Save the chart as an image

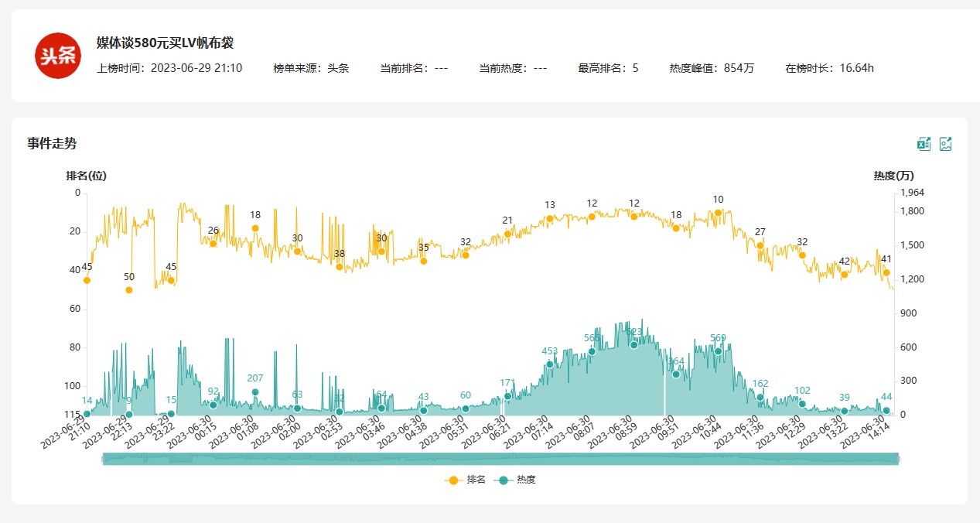point(945,143)
